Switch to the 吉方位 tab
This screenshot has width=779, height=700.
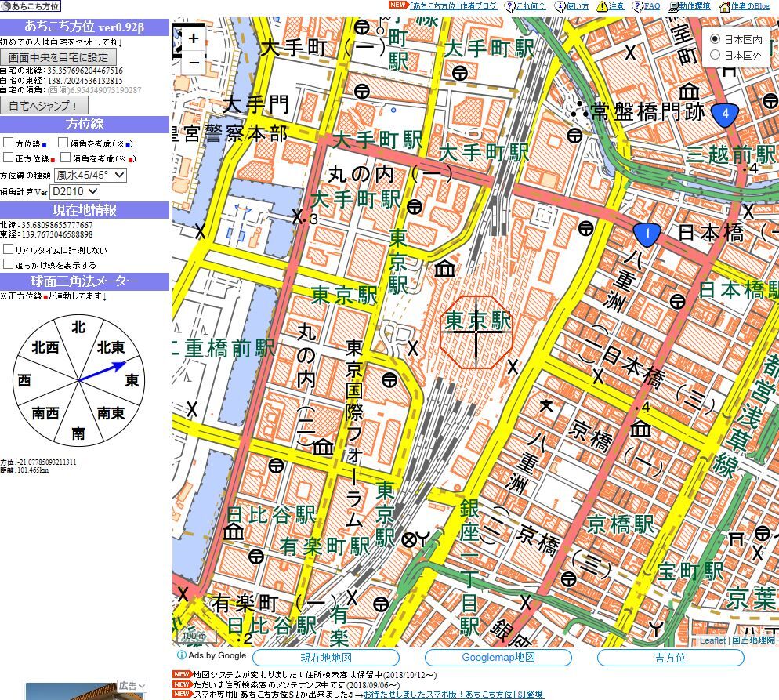(x=670, y=657)
